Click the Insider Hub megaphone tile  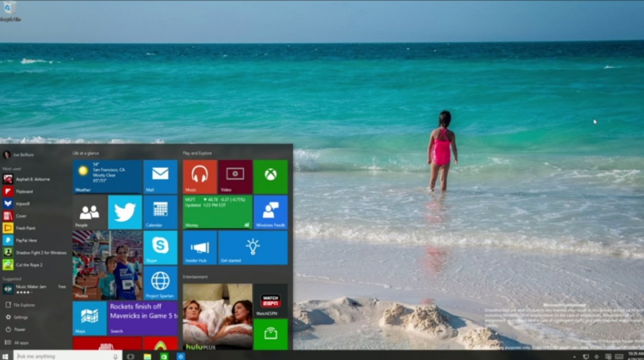200,247
